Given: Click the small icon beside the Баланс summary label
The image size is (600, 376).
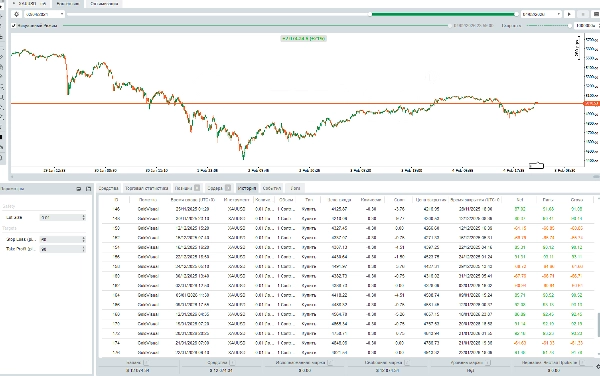Looking at the screenshot, I should click(146, 362).
